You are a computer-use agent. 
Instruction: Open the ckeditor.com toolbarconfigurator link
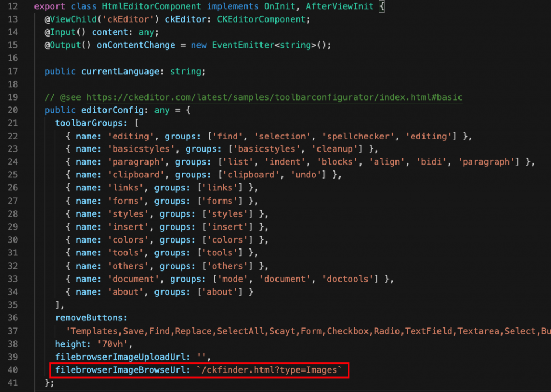(274, 97)
